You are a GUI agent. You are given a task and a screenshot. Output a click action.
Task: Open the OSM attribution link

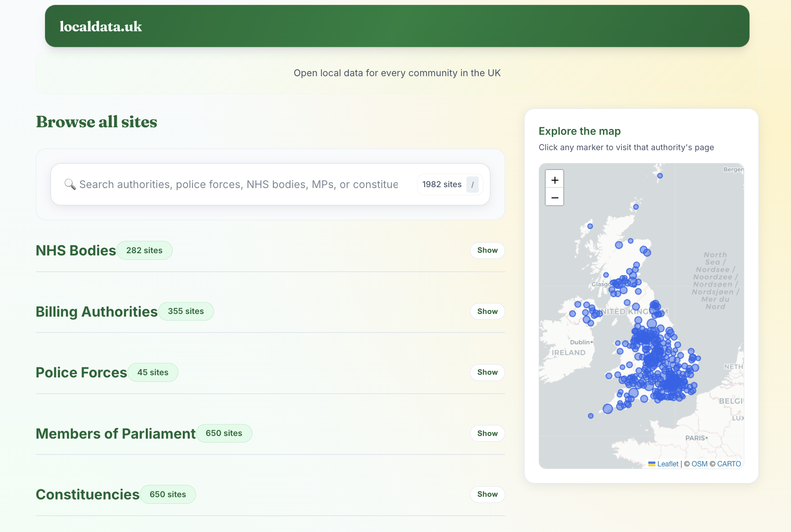click(x=699, y=463)
